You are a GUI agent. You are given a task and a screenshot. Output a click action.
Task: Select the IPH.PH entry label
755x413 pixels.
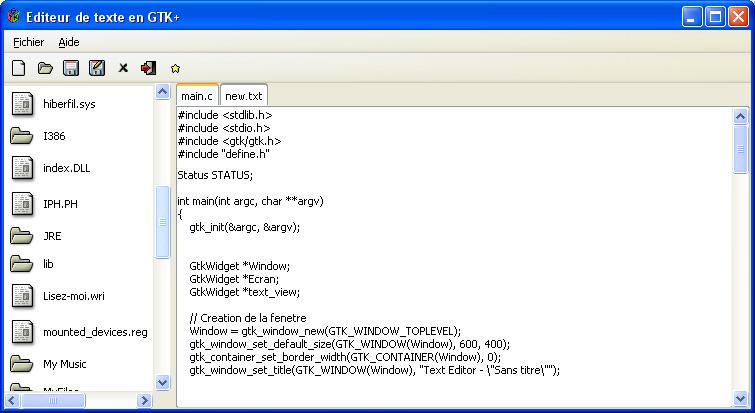pos(60,204)
